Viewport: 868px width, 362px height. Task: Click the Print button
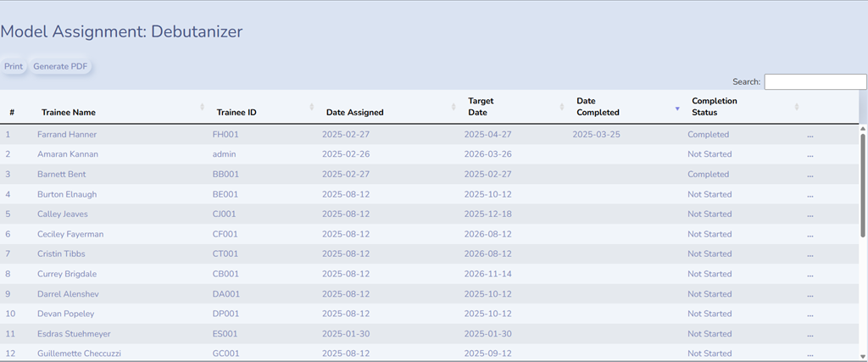pos(14,66)
